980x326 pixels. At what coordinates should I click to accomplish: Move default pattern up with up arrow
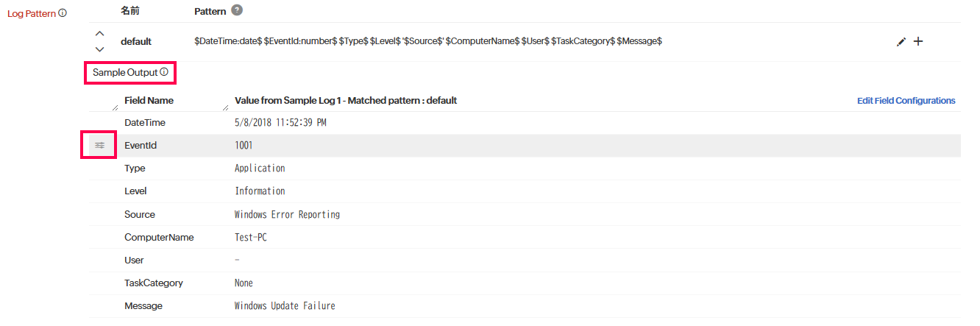tap(100, 34)
